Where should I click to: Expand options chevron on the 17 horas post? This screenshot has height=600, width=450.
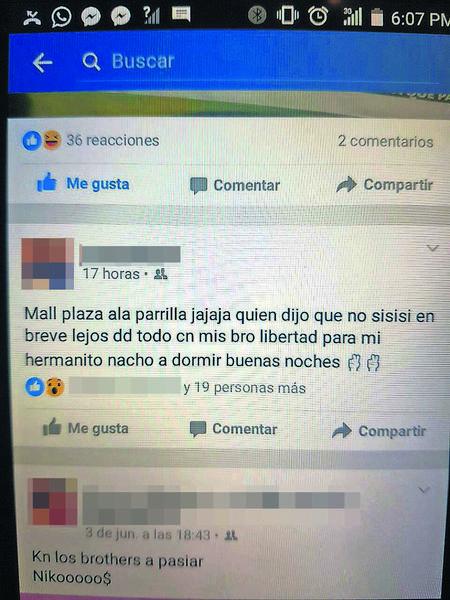tap(432, 248)
